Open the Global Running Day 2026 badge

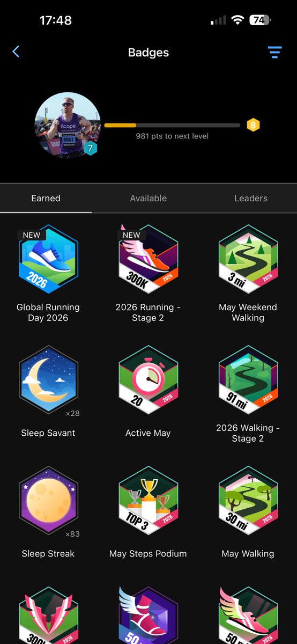[48, 259]
